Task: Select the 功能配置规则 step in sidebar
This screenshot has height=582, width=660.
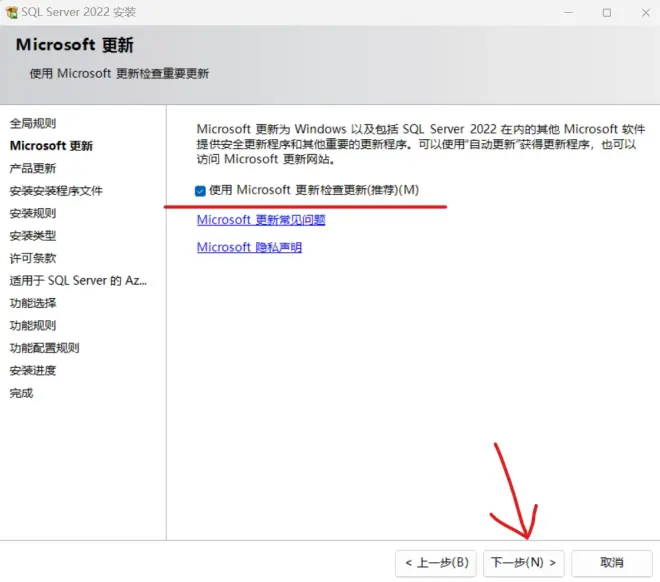Action: [x=44, y=348]
